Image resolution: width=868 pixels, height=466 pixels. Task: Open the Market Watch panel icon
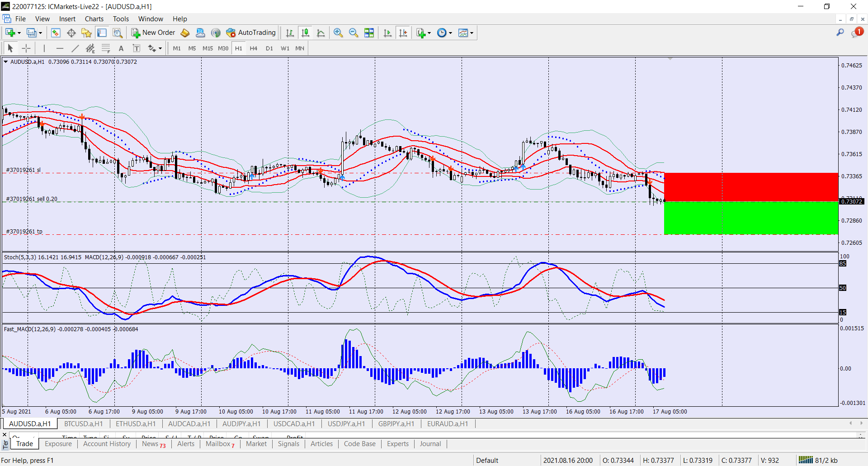tap(56, 33)
